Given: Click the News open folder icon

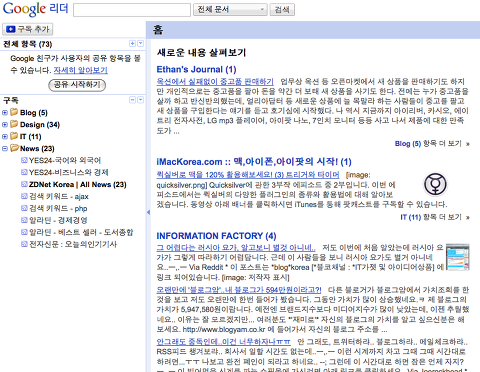Looking at the screenshot, I should coord(14,148).
